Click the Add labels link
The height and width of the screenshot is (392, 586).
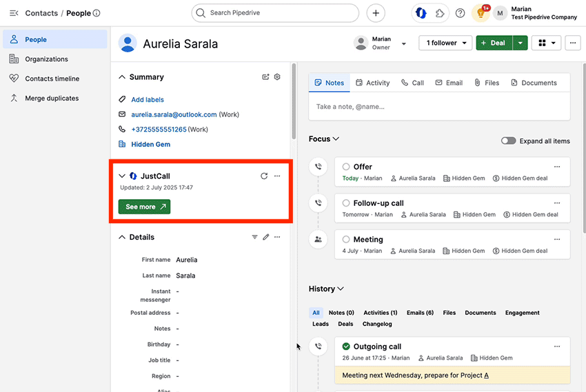coord(148,100)
